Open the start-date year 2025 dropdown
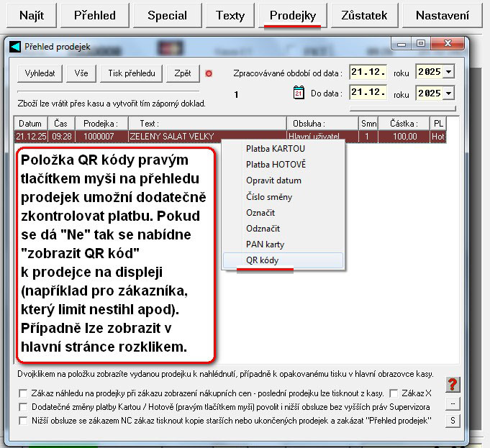The image size is (490, 448). [x=450, y=73]
